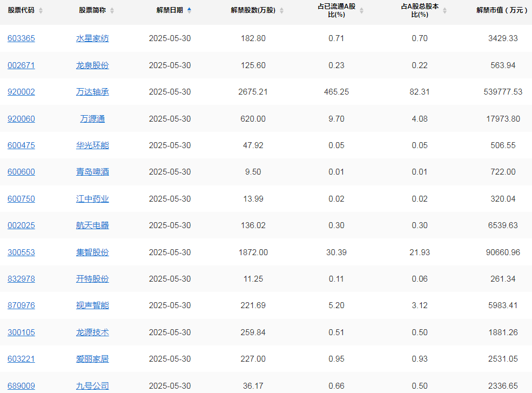The image size is (532, 393).
Task: Select the 2675.21 shares cell
Action: [253, 92]
